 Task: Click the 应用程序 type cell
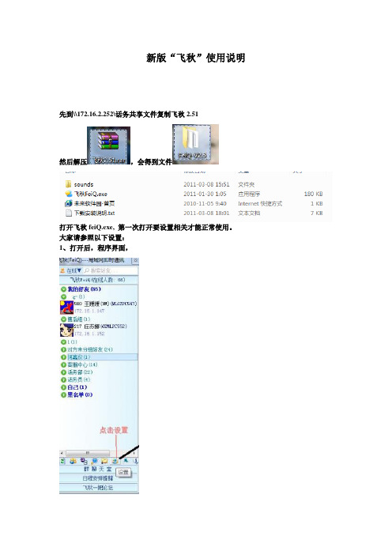pyautogui.click(x=249, y=194)
